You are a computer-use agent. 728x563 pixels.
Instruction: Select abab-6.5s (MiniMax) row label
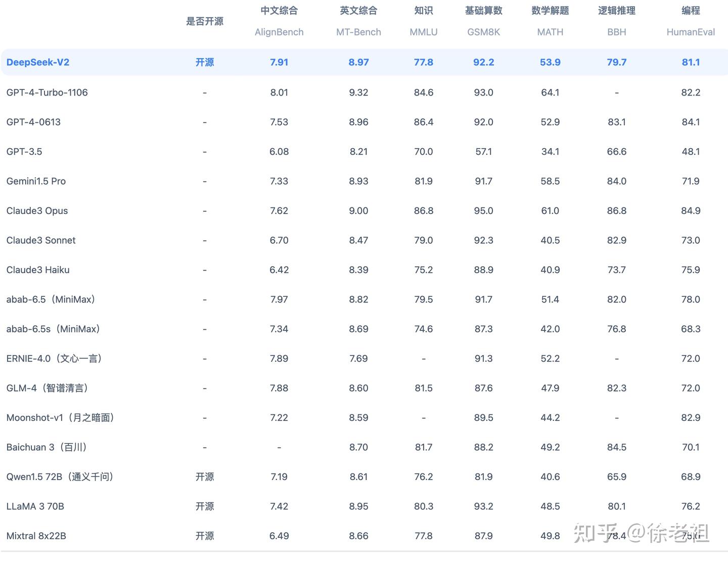pyautogui.click(x=54, y=329)
